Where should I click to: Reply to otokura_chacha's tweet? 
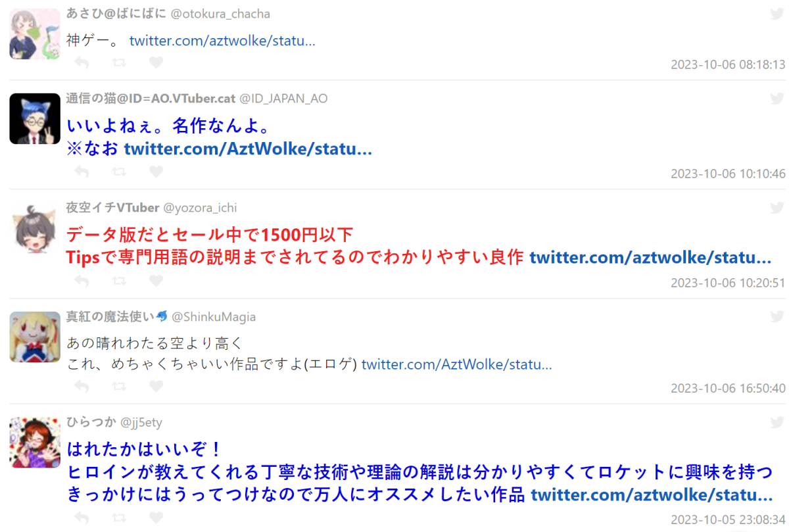(x=82, y=62)
